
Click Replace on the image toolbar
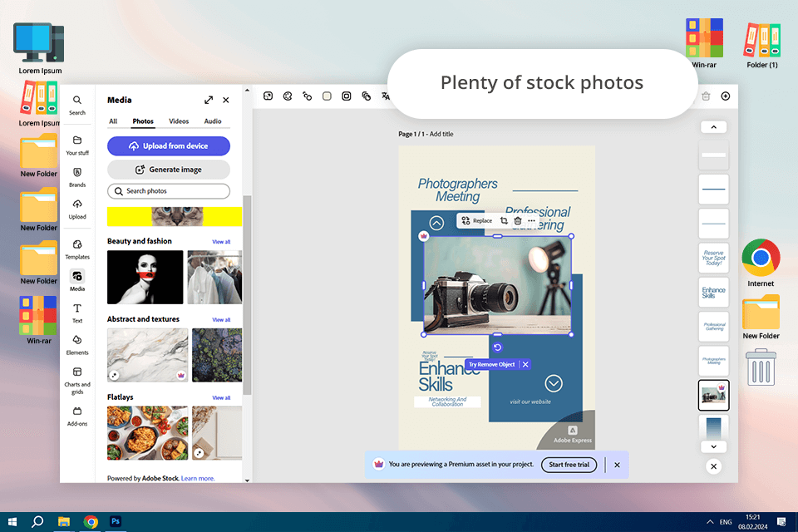(x=477, y=220)
